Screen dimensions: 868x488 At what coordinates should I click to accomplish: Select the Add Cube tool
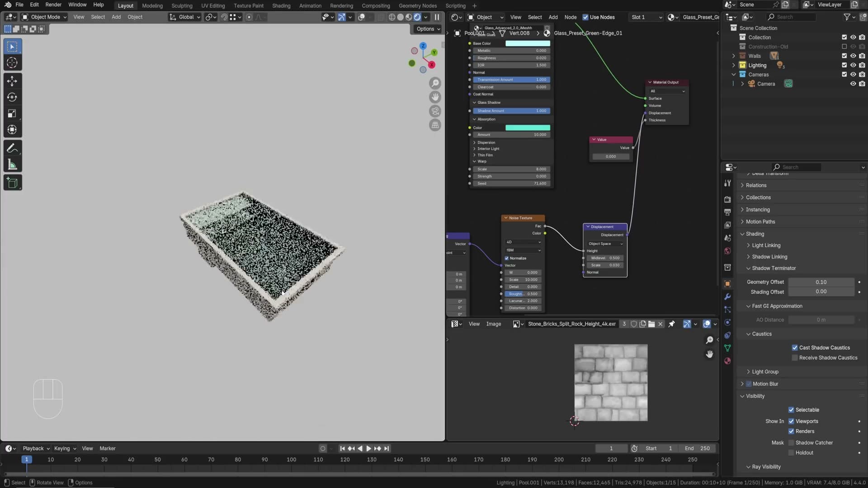click(x=12, y=183)
